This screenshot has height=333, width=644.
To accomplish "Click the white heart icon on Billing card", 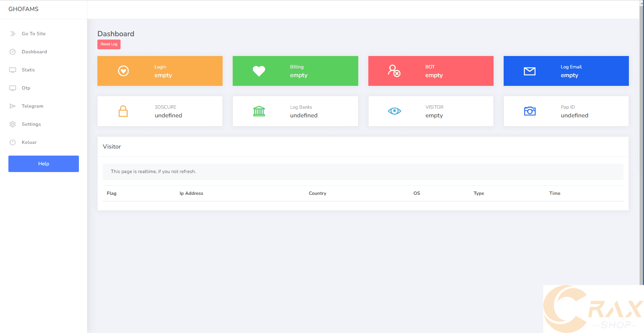I will pos(259,71).
